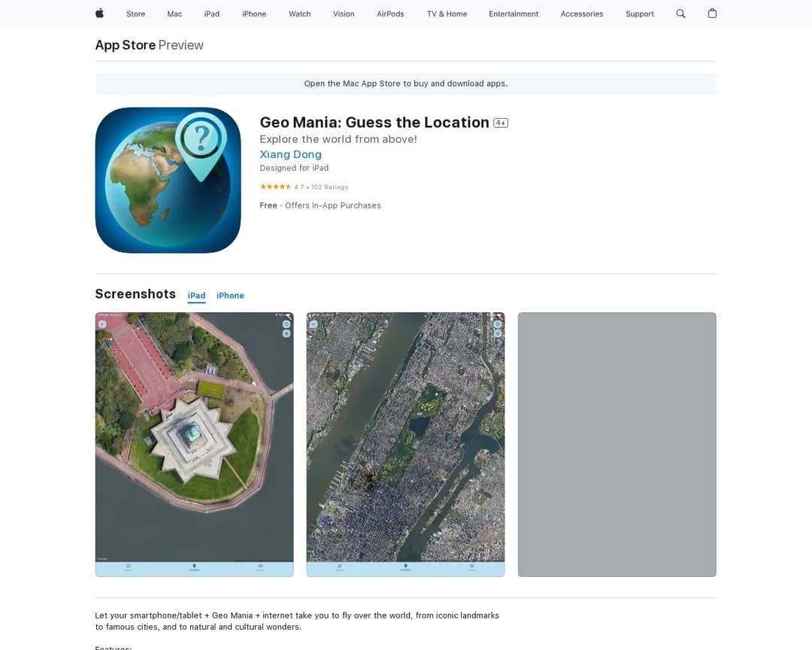Open the Mac menu item

coord(174,14)
